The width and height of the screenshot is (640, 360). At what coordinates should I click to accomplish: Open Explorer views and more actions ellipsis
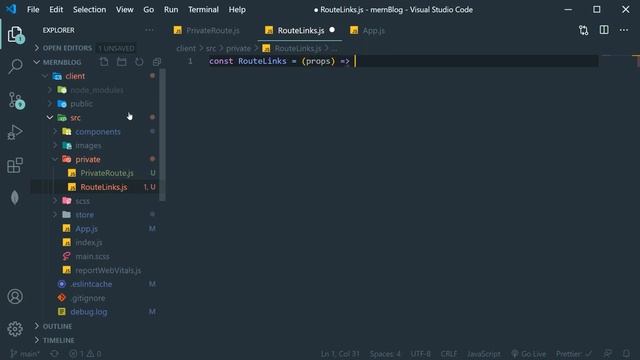[x=149, y=30]
